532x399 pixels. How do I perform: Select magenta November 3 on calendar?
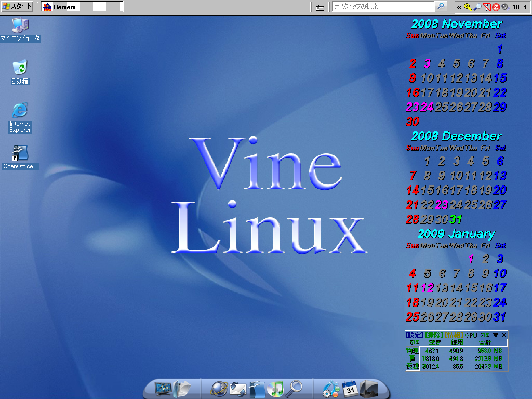pyautogui.click(x=427, y=63)
